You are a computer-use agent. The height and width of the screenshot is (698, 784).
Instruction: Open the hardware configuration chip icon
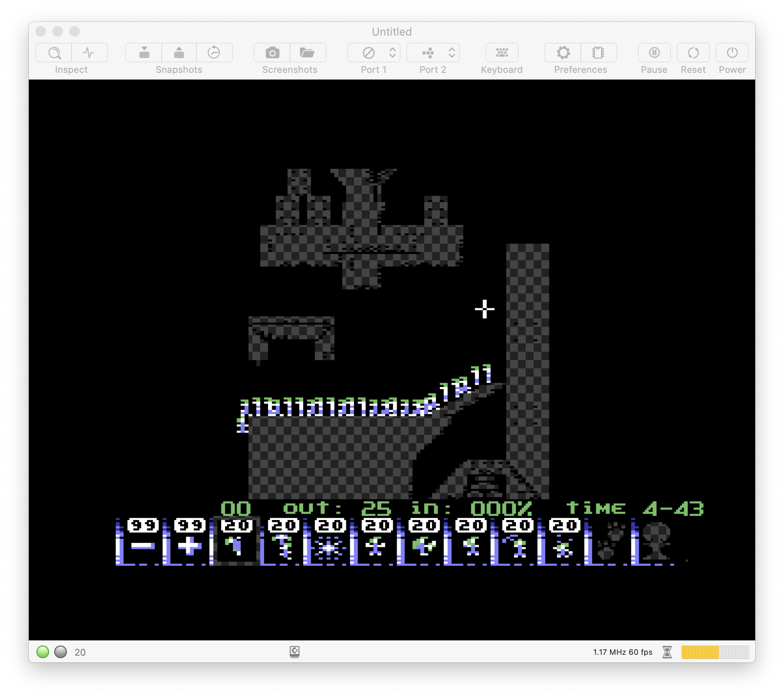pyautogui.click(x=599, y=53)
